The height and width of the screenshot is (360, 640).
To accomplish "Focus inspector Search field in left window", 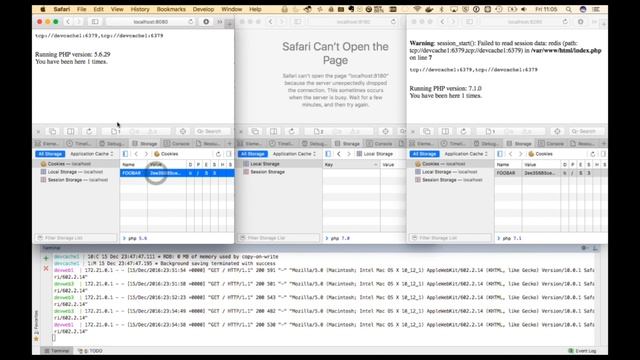I will coord(212,131).
